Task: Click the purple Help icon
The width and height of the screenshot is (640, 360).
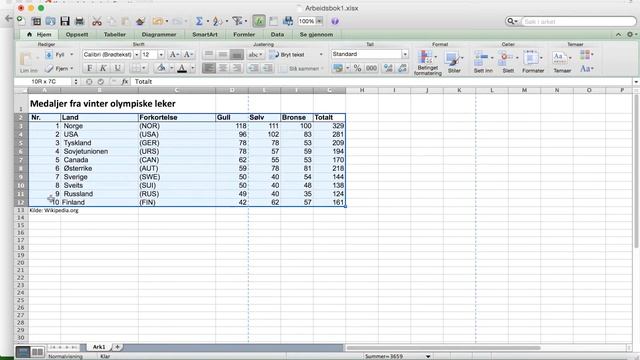Action: pos(335,21)
